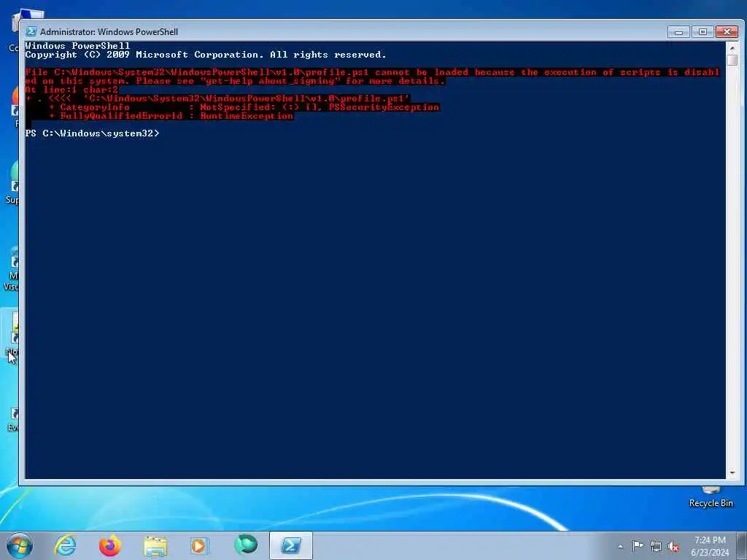Open the Start menu orb
Viewport: 747px width, 560px height.
20,545
